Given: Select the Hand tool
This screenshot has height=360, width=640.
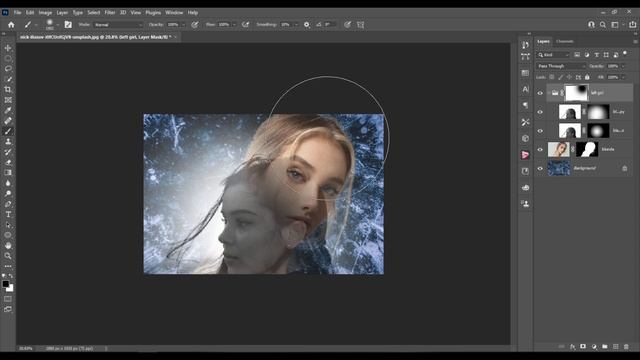Looking at the screenshot, I should pos(8,245).
